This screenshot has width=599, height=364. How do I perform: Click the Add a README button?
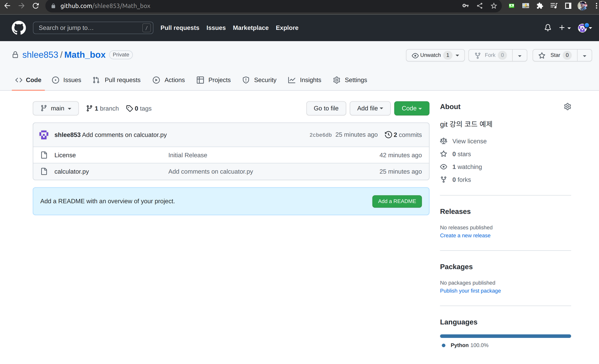(397, 201)
